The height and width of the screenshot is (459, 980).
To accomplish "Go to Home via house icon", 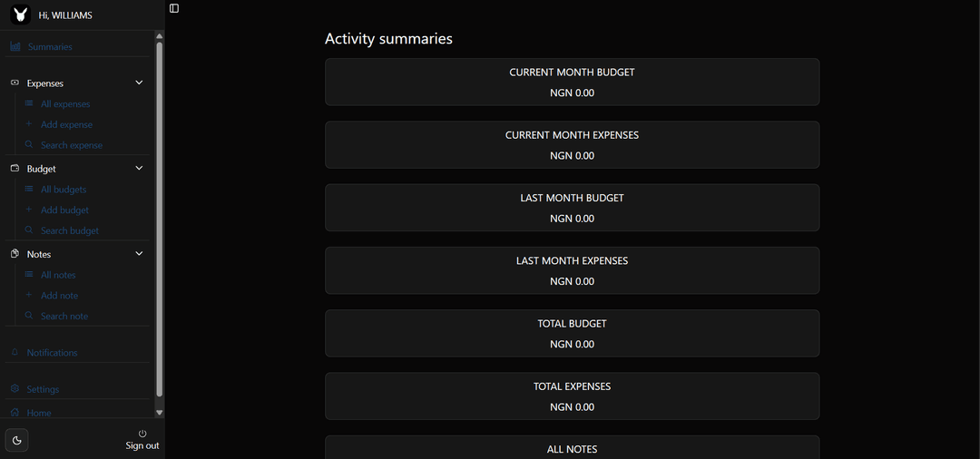I will [x=15, y=413].
